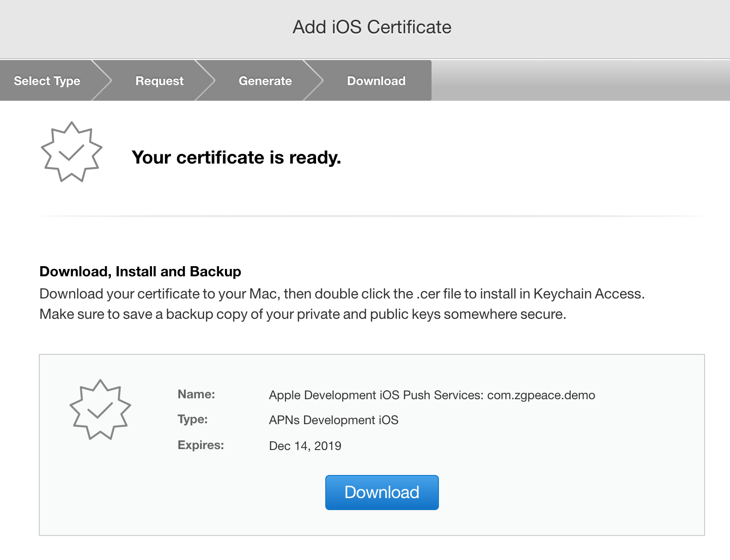Screen dimensions: 730x560
Task: Click the Dec 14, 2019 expiry date
Action: 305,446
